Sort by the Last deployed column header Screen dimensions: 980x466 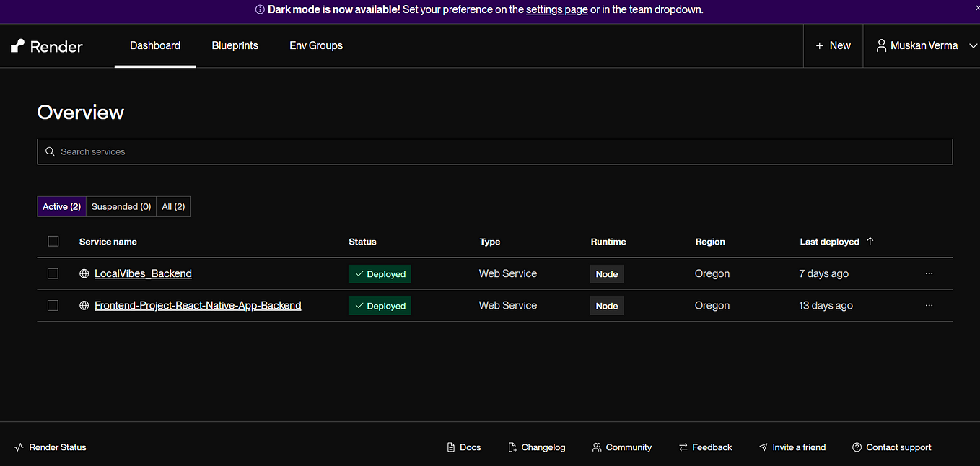coord(830,242)
